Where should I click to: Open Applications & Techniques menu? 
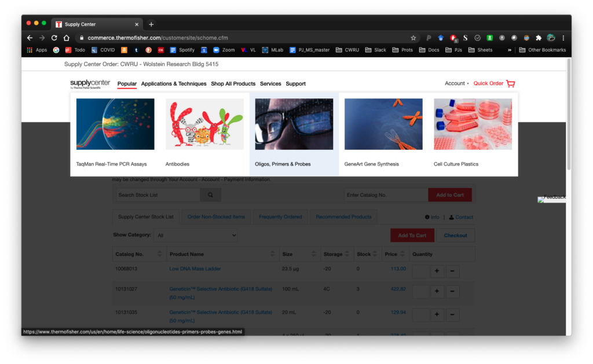point(174,83)
